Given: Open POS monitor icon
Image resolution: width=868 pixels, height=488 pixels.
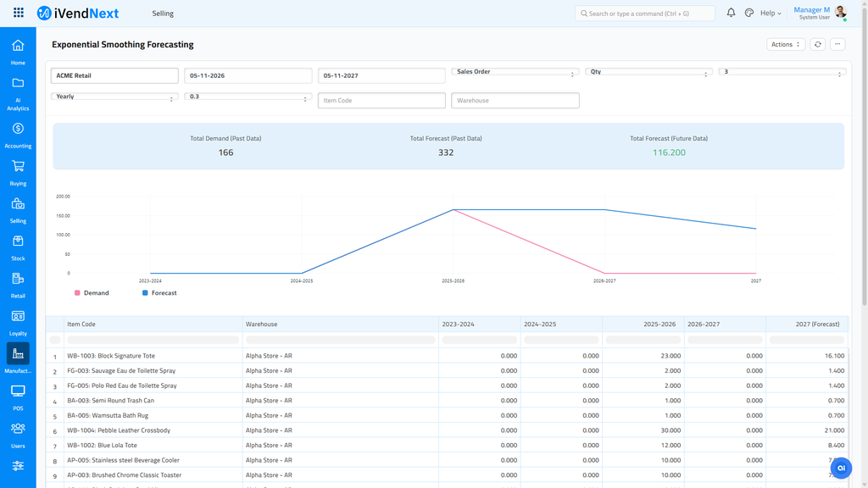Looking at the screenshot, I should tap(18, 391).
